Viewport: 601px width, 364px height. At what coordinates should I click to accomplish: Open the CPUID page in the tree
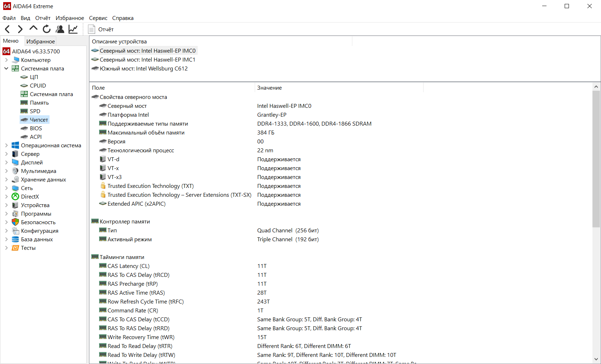point(38,86)
